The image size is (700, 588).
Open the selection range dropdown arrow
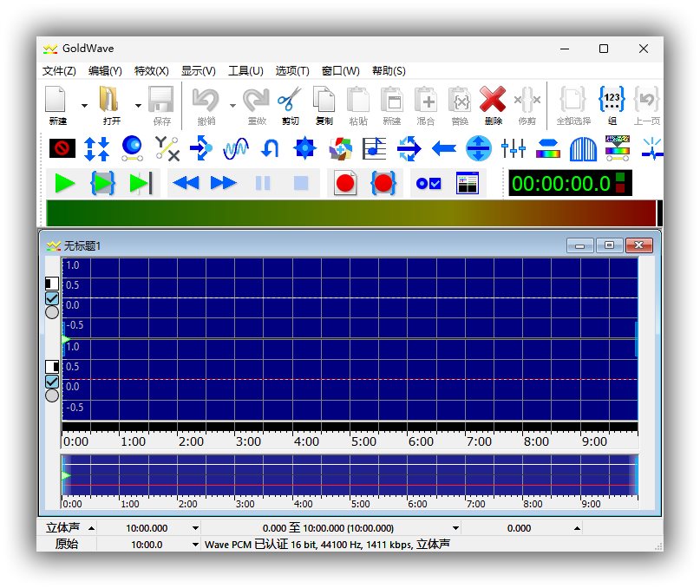pyautogui.click(x=455, y=528)
